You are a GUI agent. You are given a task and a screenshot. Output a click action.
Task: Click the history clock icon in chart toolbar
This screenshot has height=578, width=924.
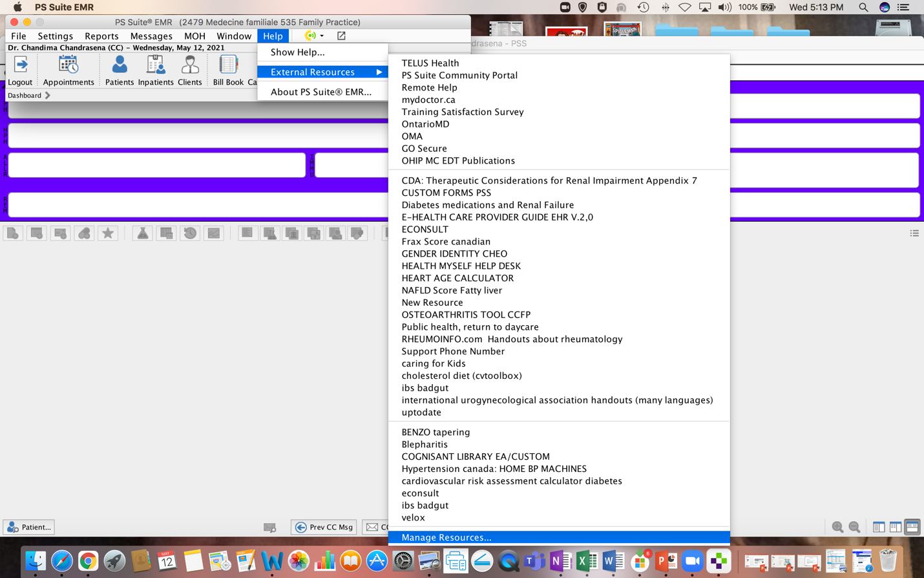[x=190, y=233]
